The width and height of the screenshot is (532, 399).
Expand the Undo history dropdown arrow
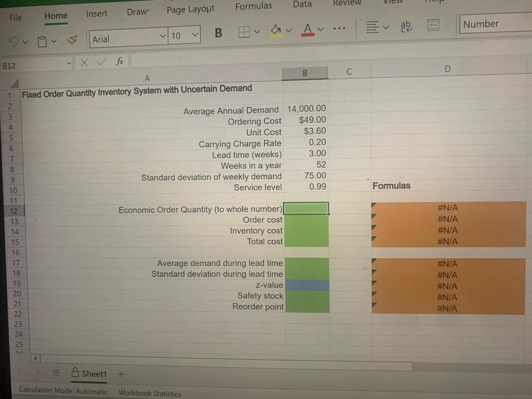tap(25, 42)
